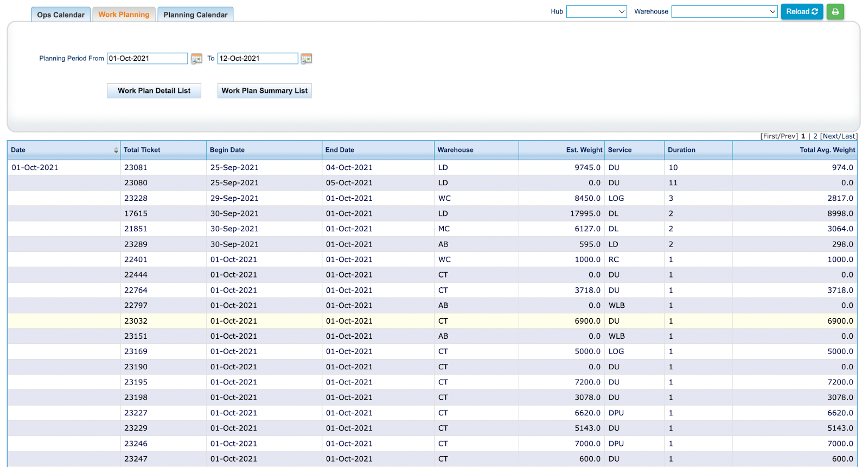
Task: Open the Planning Calendar tab
Action: [195, 15]
